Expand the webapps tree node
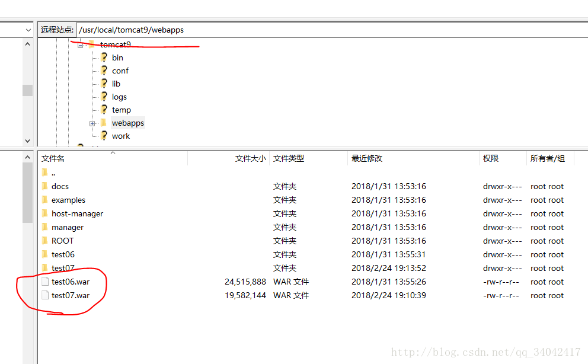 coord(92,123)
